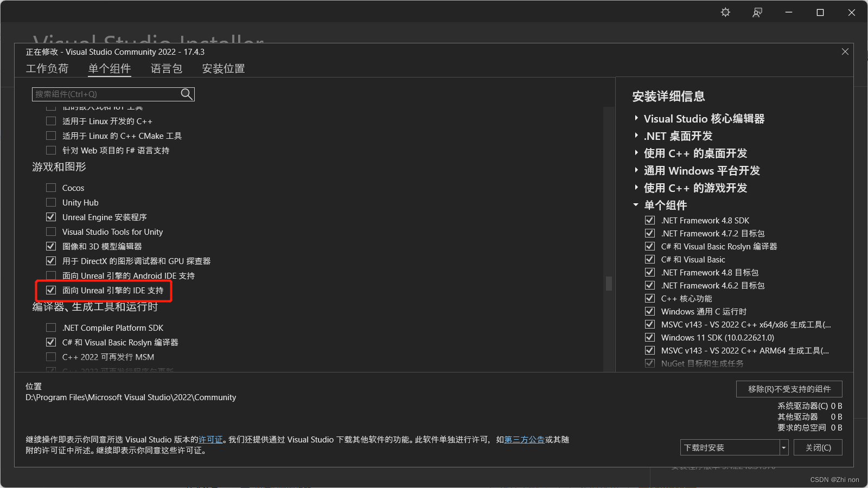Open installer settings gear icon
Viewport: 868px width, 488px height.
(725, 12)
